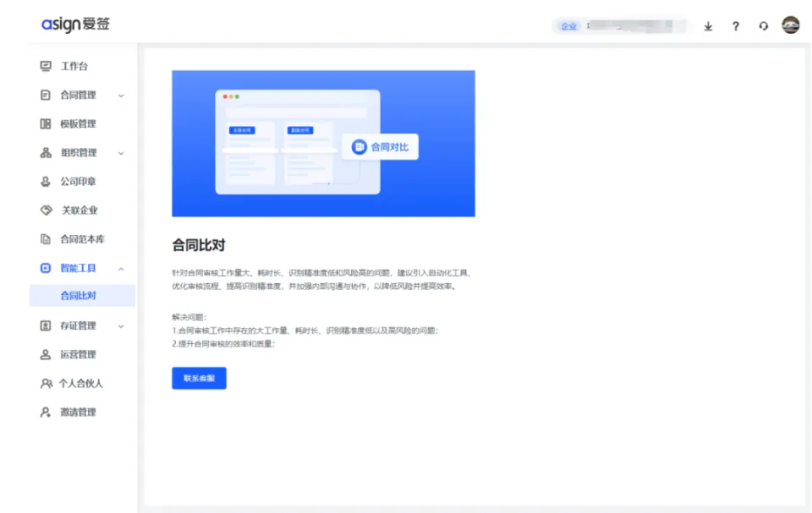Click the 模板管理 template icon
Image resolution: width=812 pixels, height=513 pixels.
coord(46,124)
